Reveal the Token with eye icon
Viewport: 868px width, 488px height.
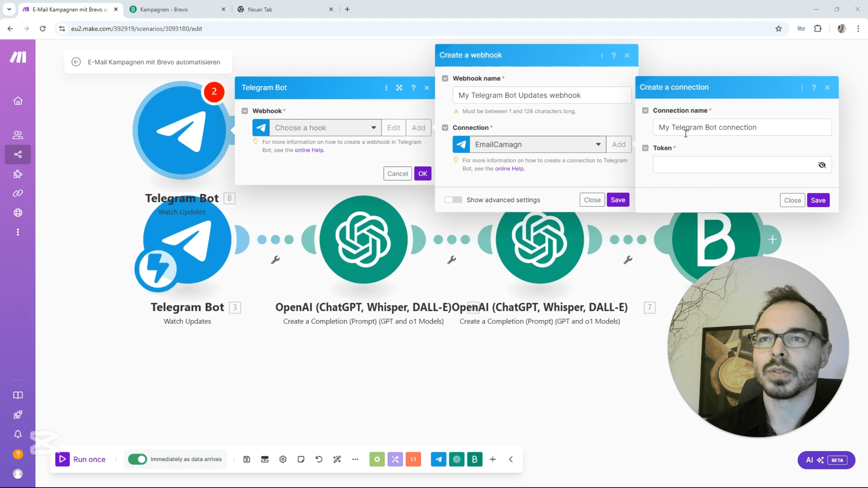(x=822, y=165)
